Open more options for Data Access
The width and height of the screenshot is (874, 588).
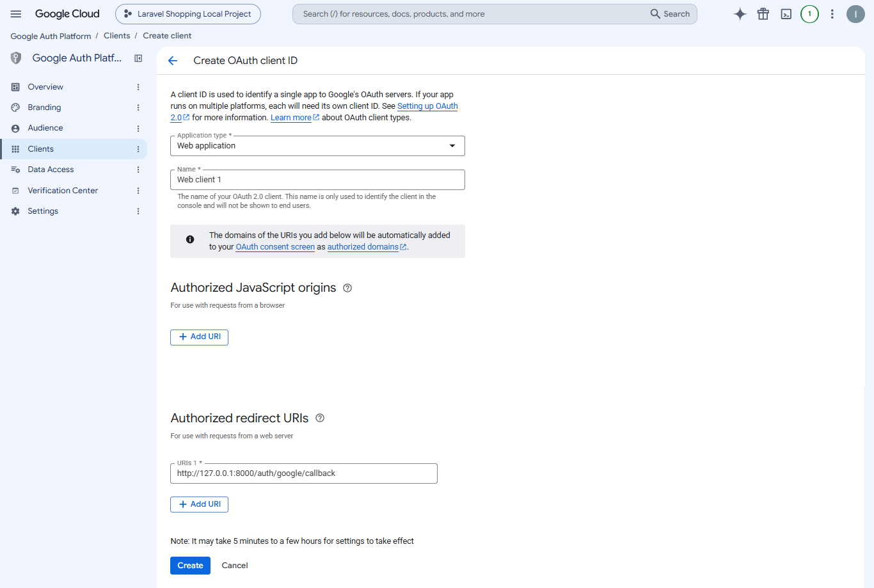(138, 170)
